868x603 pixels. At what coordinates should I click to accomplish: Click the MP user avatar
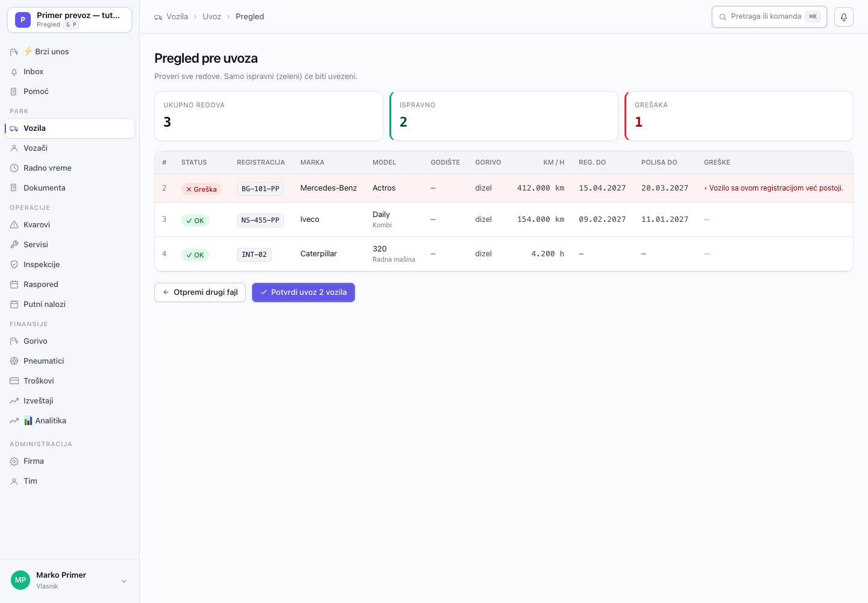[x=20, y=580]
